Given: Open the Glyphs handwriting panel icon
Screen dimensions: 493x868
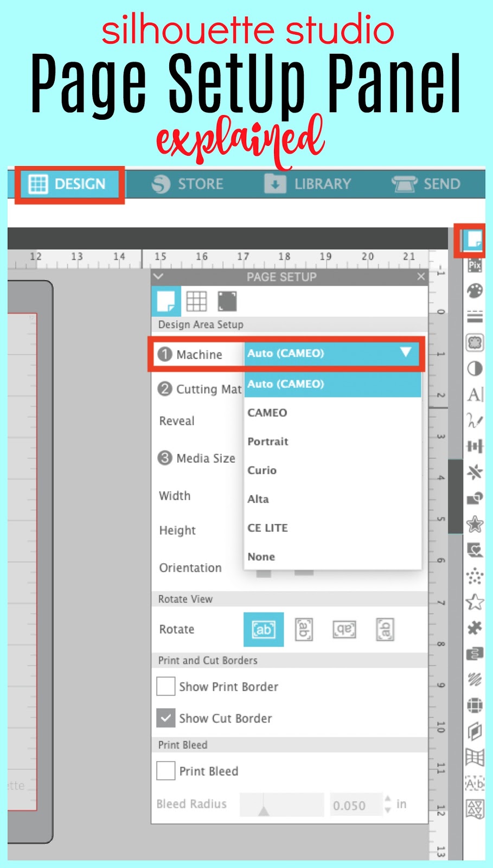Looking at the screenshot, I should [475, 420].
